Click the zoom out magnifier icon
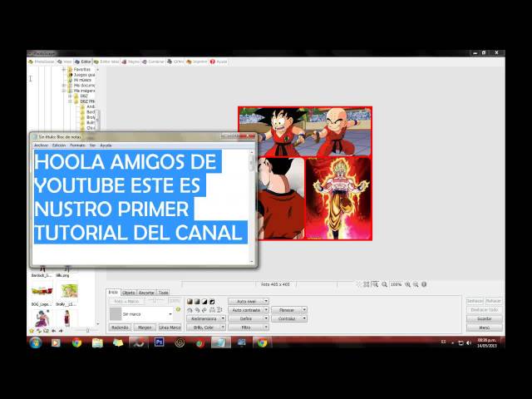Viewport: 532px width, 399px height. [416, 284]
